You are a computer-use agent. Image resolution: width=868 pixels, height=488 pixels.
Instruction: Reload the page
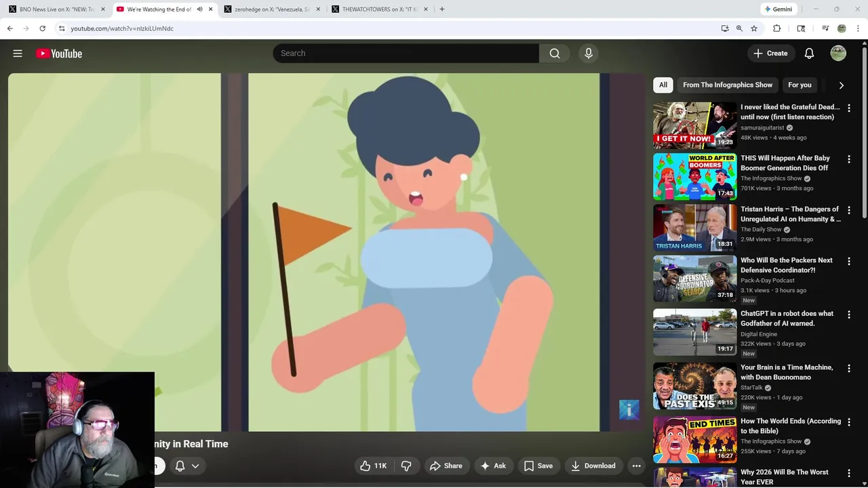42,28
